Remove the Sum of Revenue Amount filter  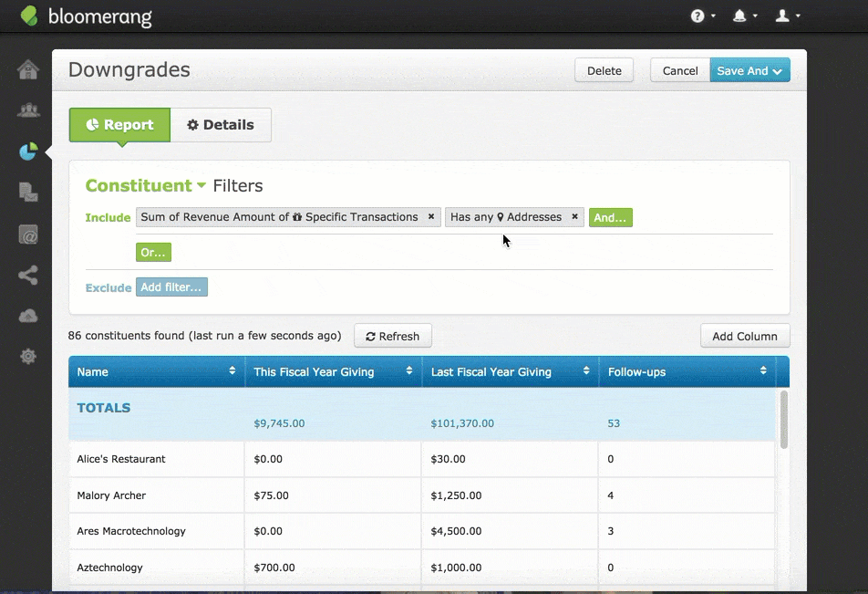431,217
